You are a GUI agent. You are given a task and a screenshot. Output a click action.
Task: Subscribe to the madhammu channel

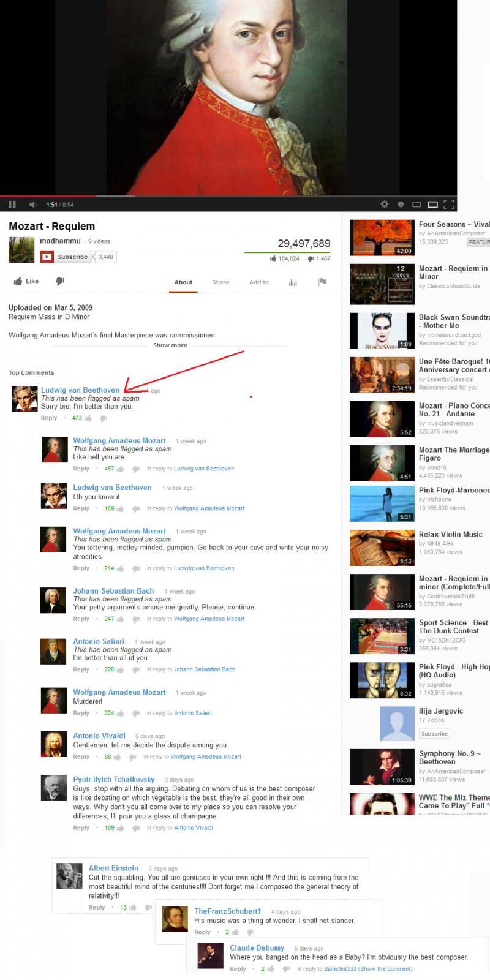pyautogui.click(x=66, y=257)
